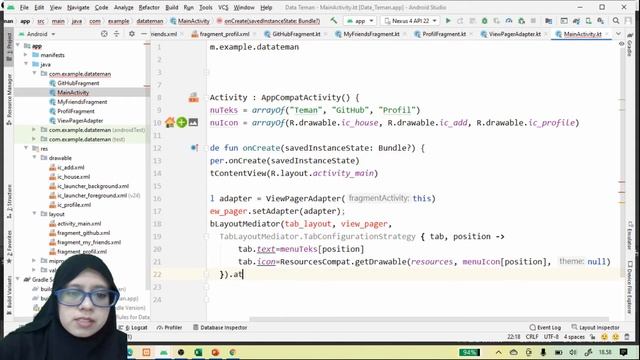This screenshot has height=360, width=640.
Task: Show hidden editor tabs with the chevron
Action: pyautogui.click(x=618, y=34)
